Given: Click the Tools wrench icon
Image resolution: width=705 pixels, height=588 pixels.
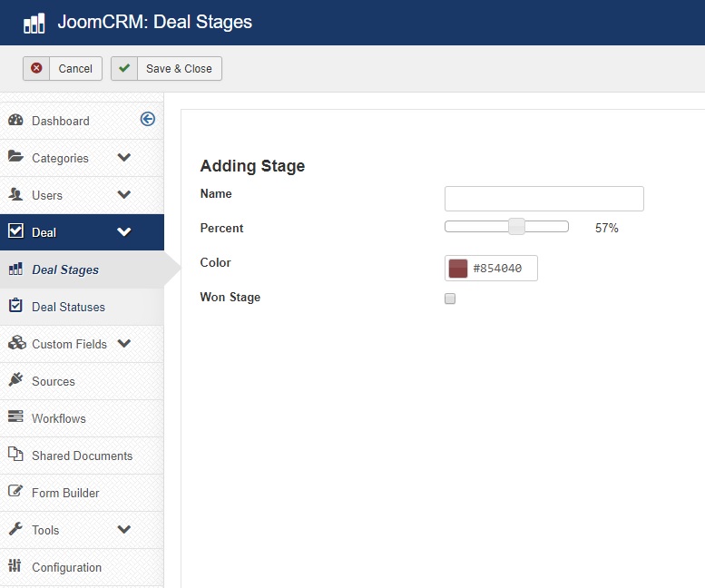Looking at the screenshot, I should click(x=15, y=529).
